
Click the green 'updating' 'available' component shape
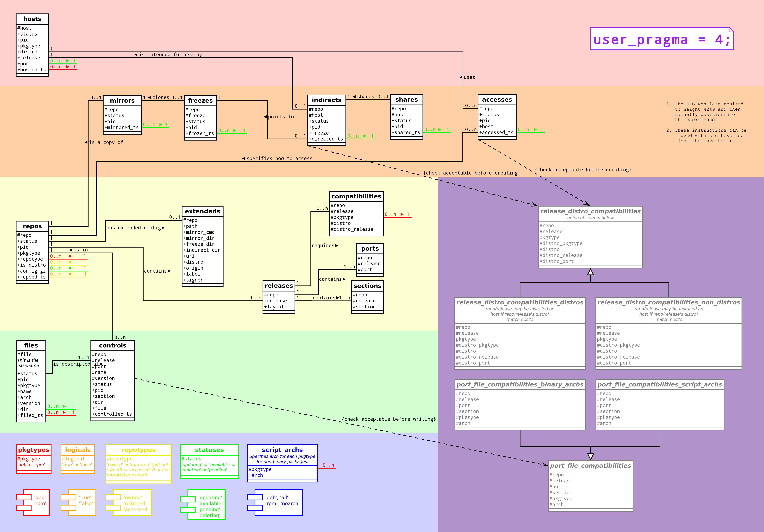pos(203,504)
